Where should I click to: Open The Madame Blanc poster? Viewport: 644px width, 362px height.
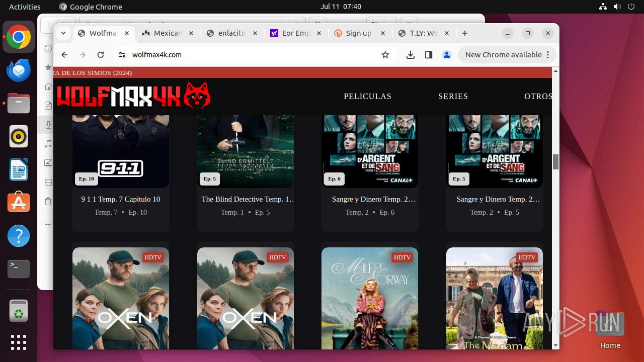pyautogui.click(x=495, y=298)
